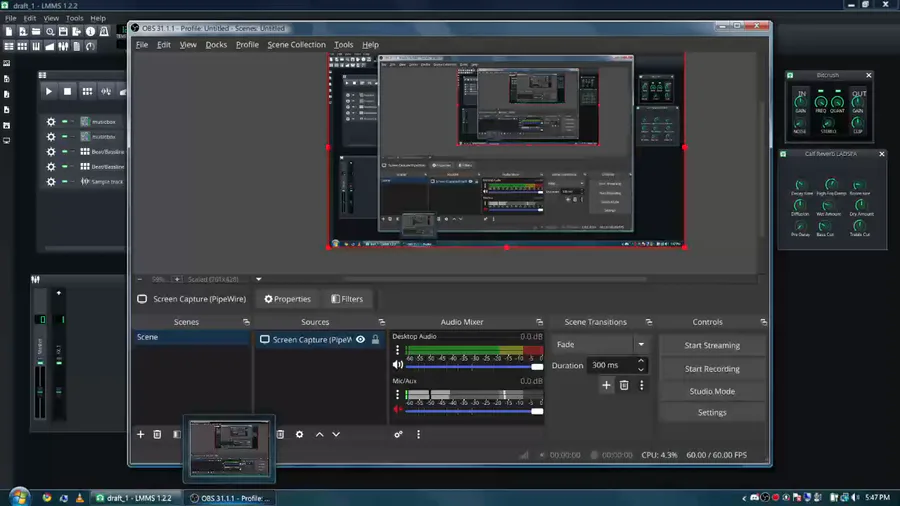The width and height of the screenshot is (900, 506).
Task: Pop out the Scene Transitions dock
Action: (649, 322)
